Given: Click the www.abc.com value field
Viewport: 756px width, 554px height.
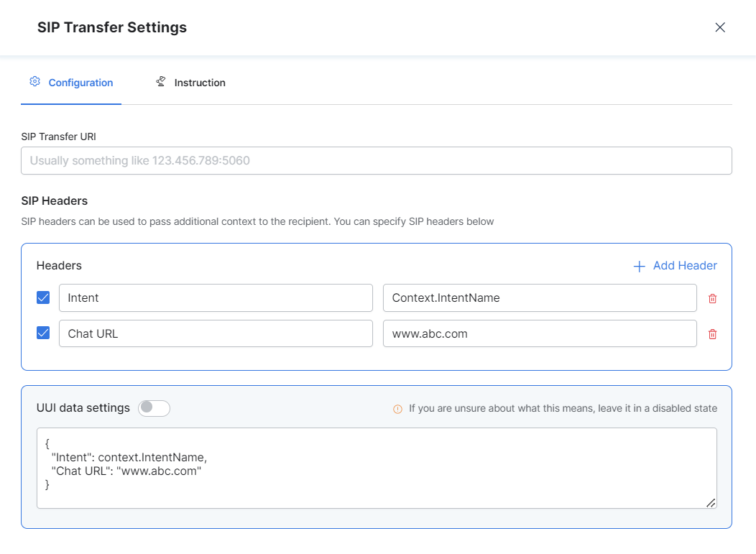Looking at the screenshot, I should 540,333.
